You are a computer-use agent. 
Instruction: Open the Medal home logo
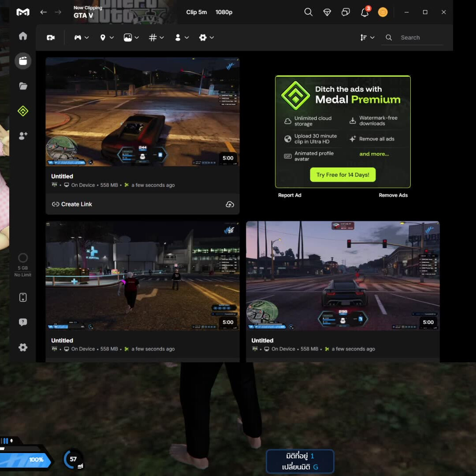pyautogui.click(x=23, y=12)
